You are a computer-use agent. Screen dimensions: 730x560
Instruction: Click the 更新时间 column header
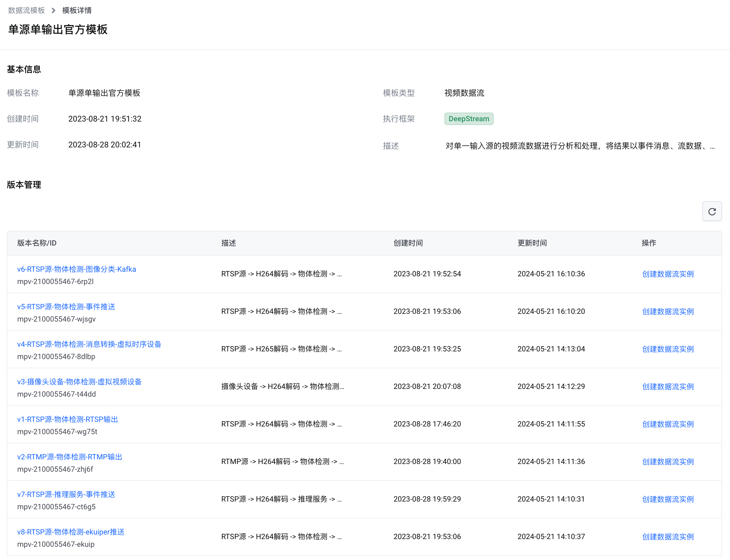pos(532,243)
